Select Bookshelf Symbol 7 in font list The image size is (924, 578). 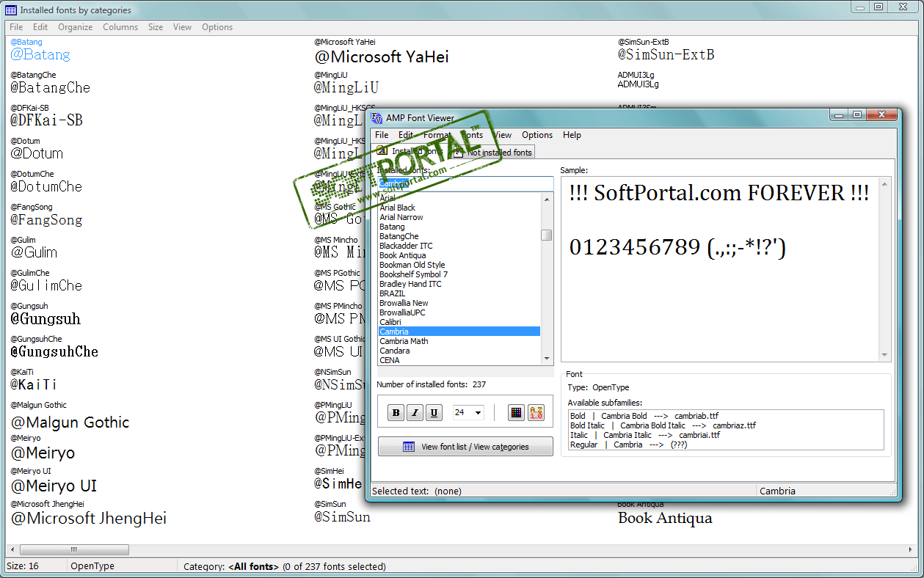pos(459,274)
